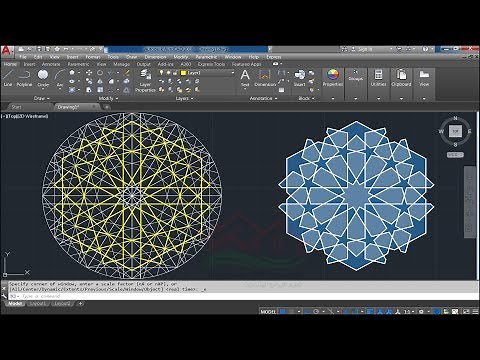Toggle MODEL space button in status bar
Viewport: 480px width, 360px height.
pyautogui.click(x=268, y=312)
